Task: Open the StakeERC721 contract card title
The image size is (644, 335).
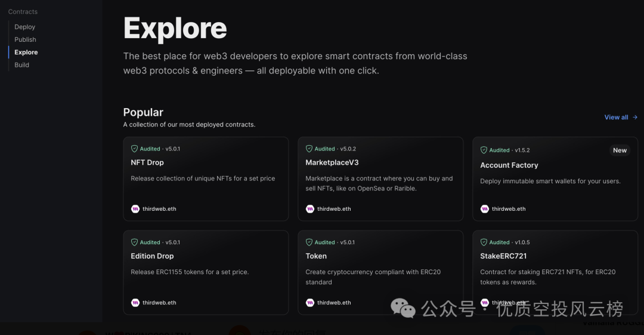Action: point(503,256)
